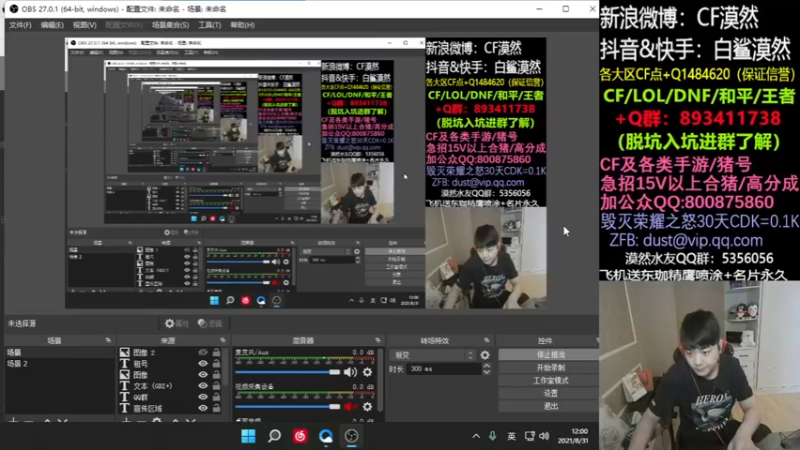Toggle lock on 宣传区域 source
The height and width of the screenshot is (450, 800).
(216, 408)
